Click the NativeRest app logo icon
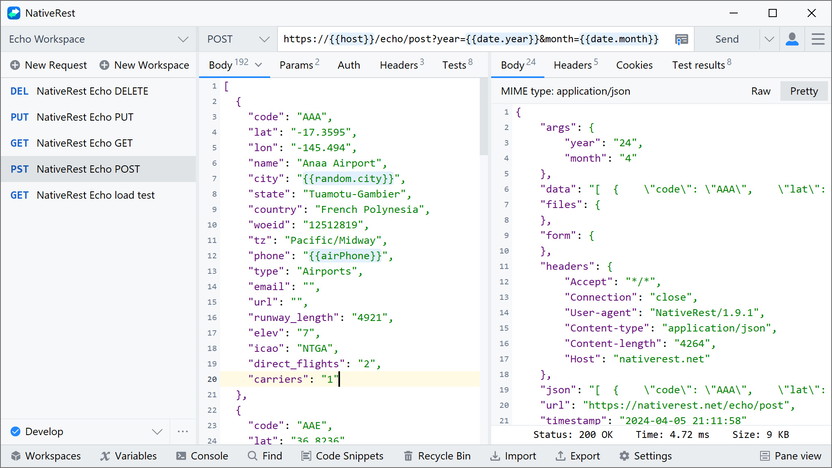Screen dimensions: 832x468 [14, 13]
